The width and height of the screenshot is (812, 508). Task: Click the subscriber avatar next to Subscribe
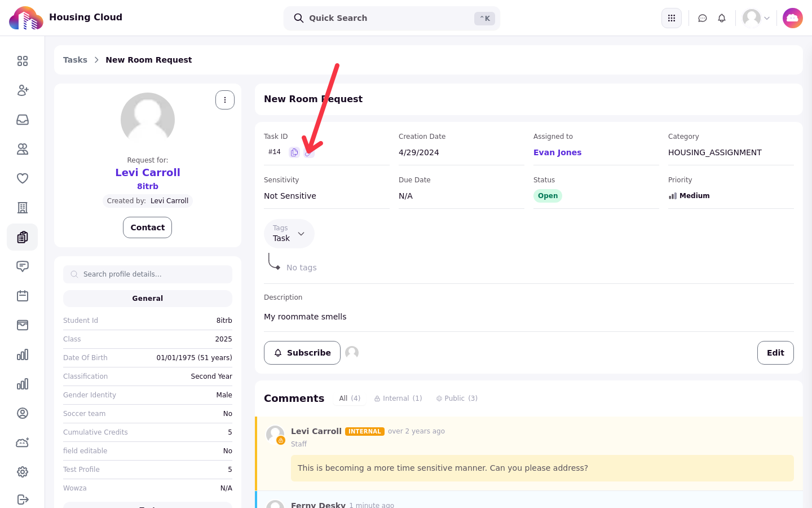352,353
